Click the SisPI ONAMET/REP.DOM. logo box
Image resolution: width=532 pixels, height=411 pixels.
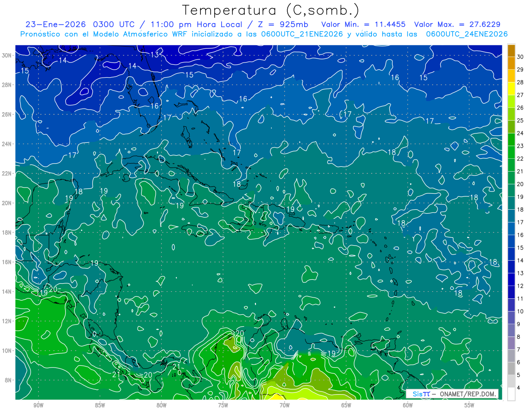point(452,394)
